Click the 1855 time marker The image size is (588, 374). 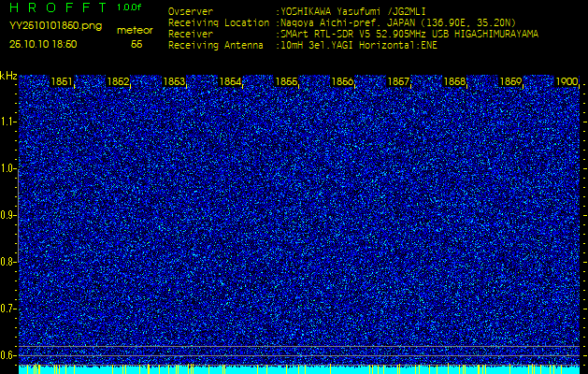(x=286, y=81)
